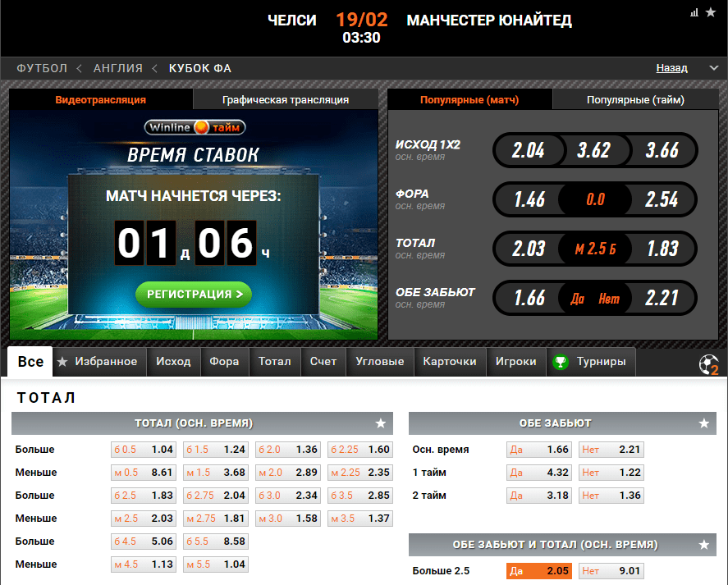The width and height of the screenshot is (728, 585).
Task: Click the green Регистрация button
Action: click(194, 294)
